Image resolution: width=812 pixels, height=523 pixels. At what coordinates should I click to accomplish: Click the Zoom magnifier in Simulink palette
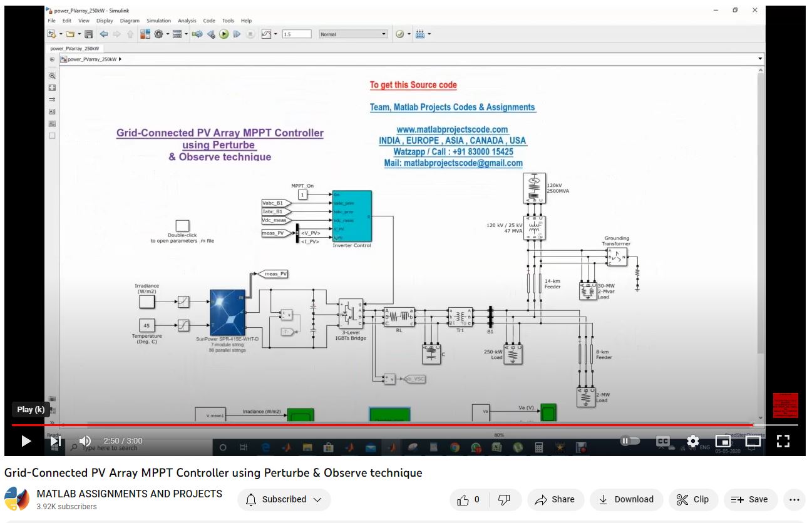tap(53, 76)
